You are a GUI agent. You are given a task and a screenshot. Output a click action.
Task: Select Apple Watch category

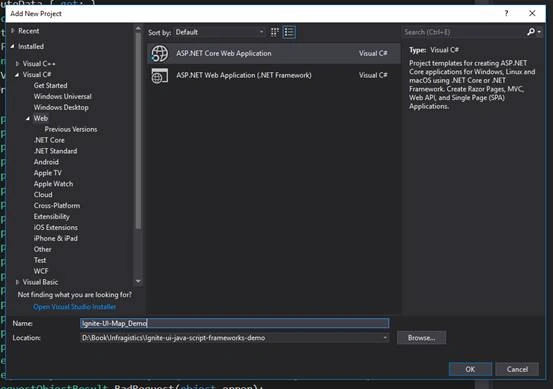click(x=53, y=184)
